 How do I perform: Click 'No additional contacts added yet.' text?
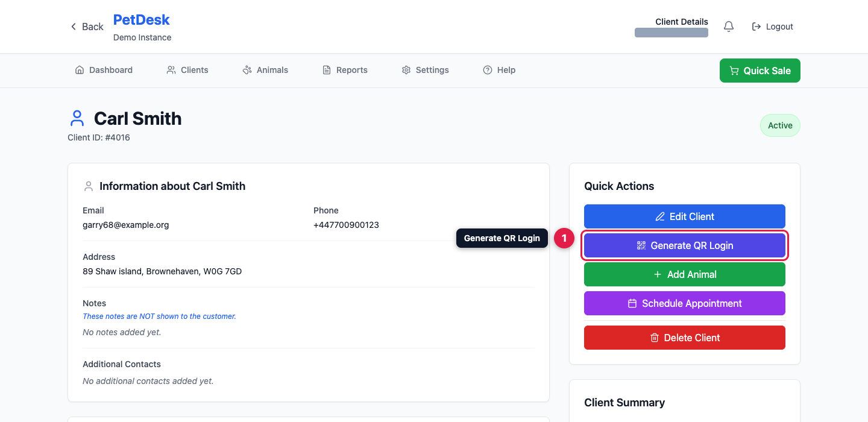point(148,381)
